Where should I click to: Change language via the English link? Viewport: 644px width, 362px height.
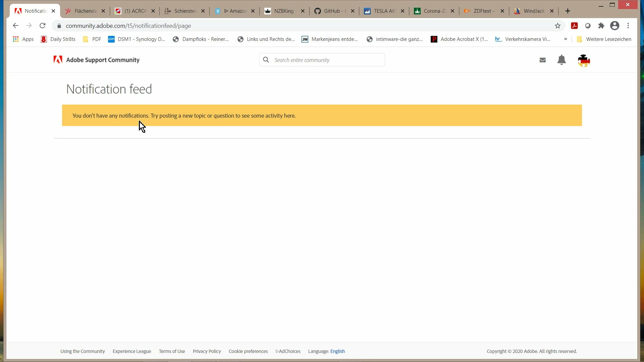(337, 351)
